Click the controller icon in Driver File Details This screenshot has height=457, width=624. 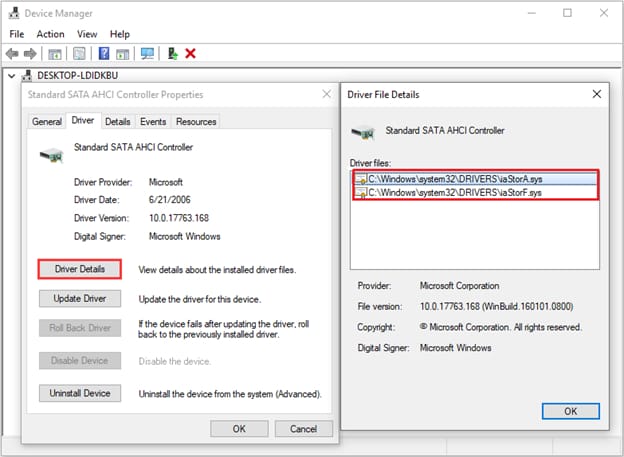[x=363, y=133]
